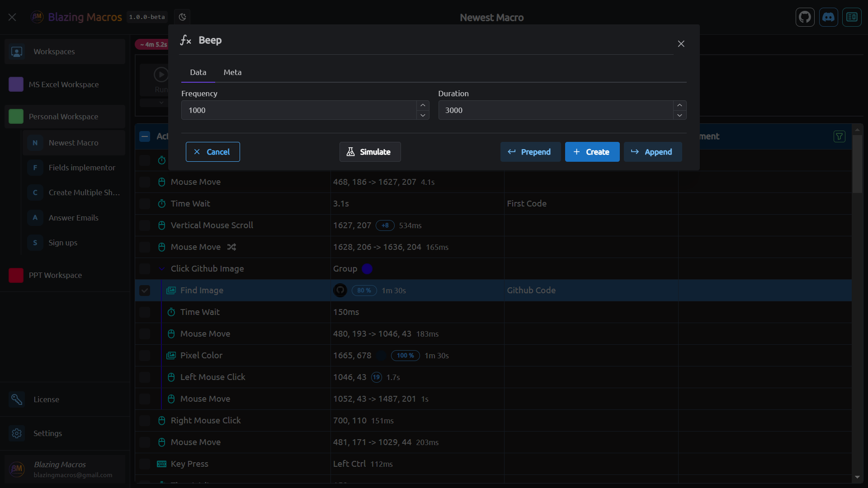
Task: Increase the Frequency value
Action: pyautogui.click(x=423, y=105)
